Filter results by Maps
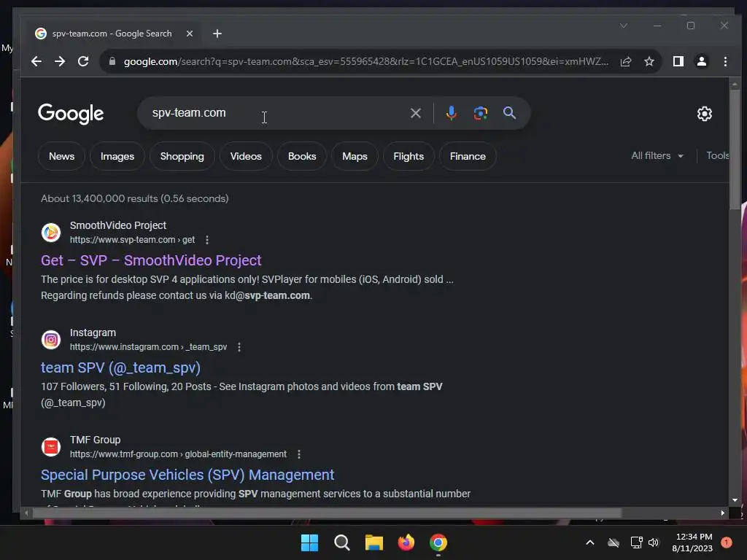Viewport: 747px width, 560px height. coord(355,156)
